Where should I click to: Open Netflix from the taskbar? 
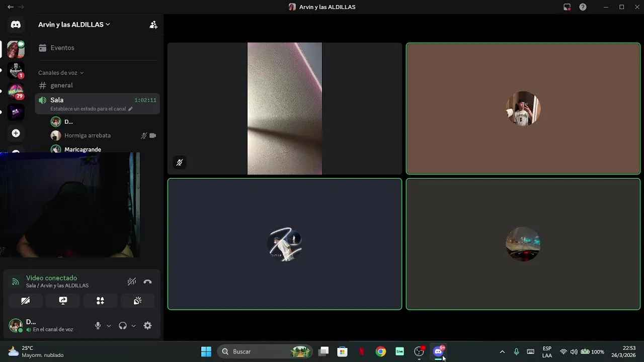pos(362,351)
